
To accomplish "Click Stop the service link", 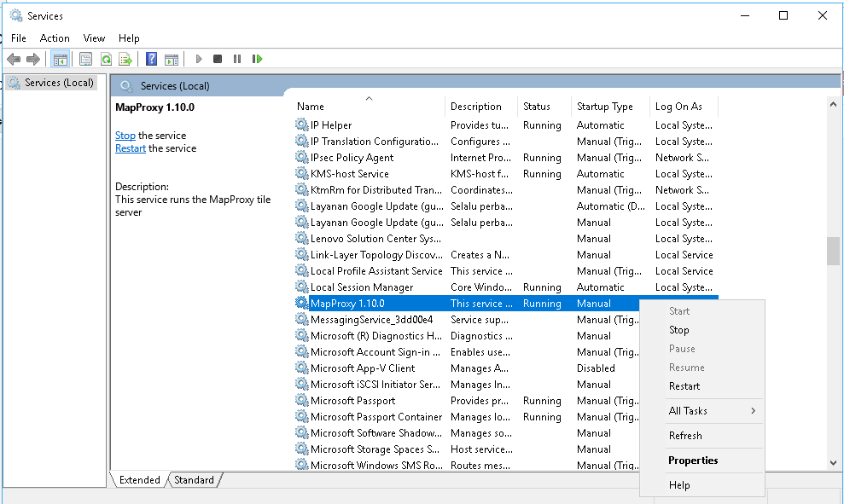I will (125, 136).
